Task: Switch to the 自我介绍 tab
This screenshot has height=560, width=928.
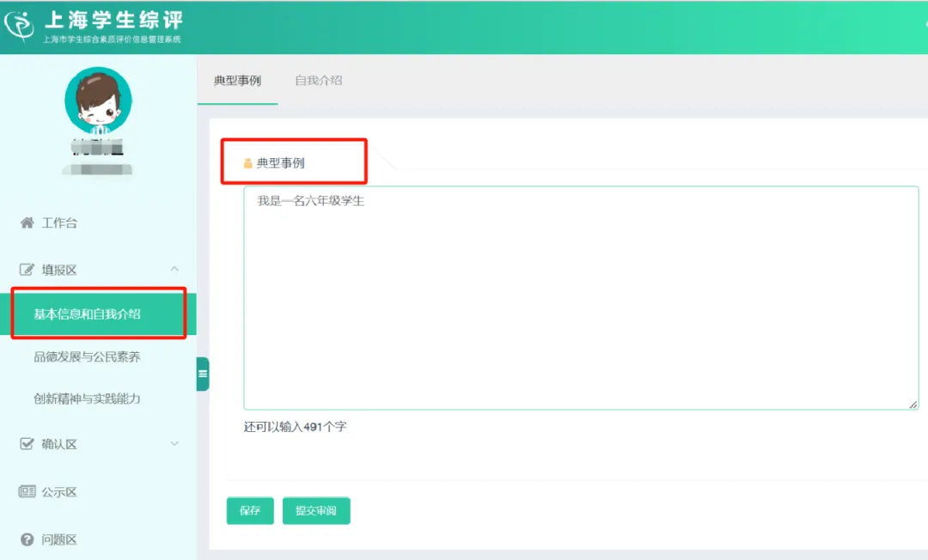Action: point(317,80)
